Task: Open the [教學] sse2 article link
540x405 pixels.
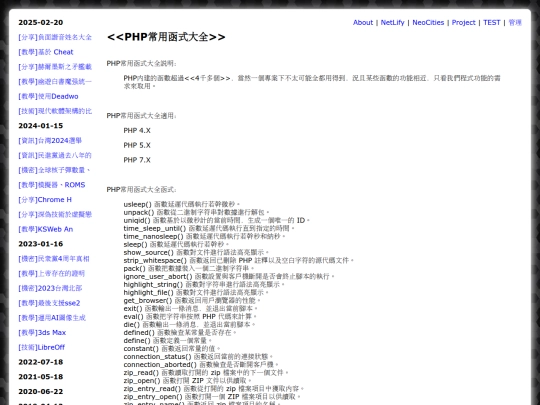Action: coord(49,303)
